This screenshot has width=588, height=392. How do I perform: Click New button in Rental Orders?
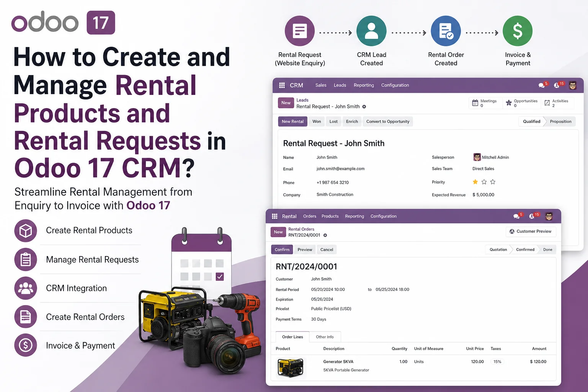point(278,232)
